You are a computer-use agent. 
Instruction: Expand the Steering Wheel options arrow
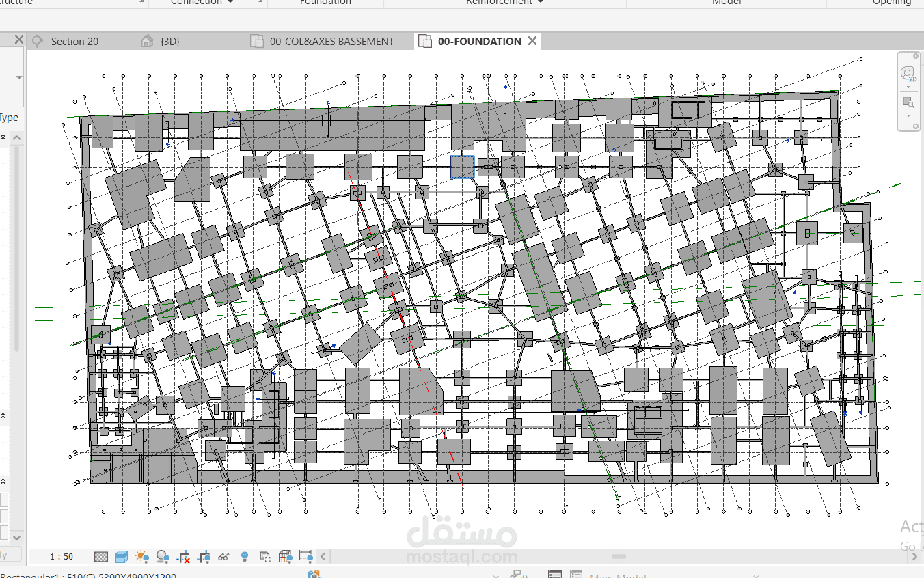(908, 87)
